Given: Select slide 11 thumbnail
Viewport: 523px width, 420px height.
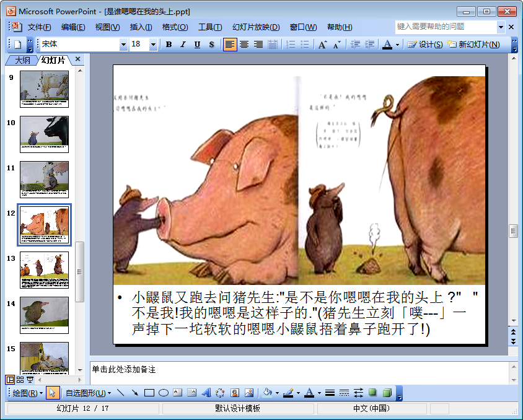Looking at the screenshot, I should click(45, 180).
